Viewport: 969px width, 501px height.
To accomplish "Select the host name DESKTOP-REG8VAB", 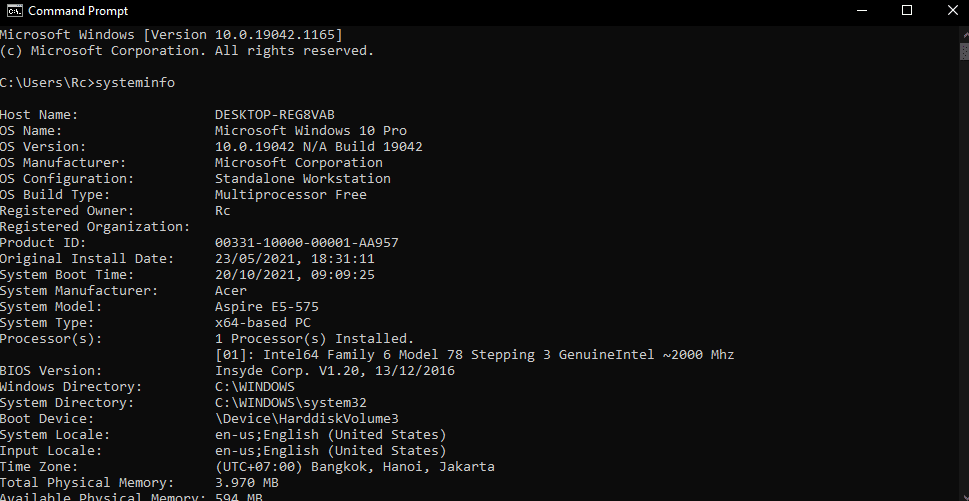I will point(275,114).
